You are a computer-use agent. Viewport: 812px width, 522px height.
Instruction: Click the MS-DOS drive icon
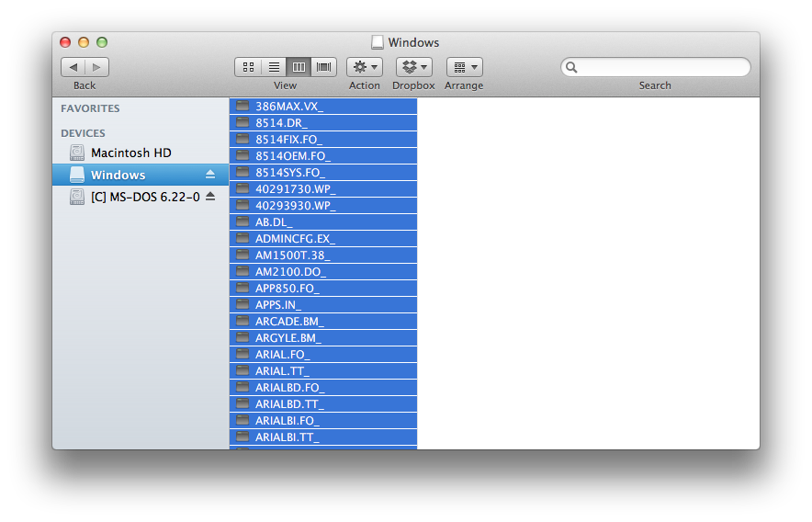click(x=77, y=197)
